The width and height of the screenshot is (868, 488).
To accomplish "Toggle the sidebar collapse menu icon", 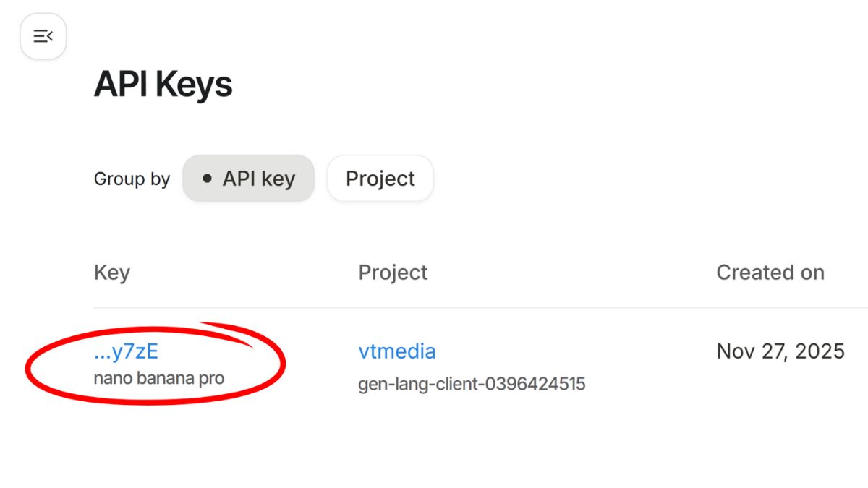I will 43,36.
